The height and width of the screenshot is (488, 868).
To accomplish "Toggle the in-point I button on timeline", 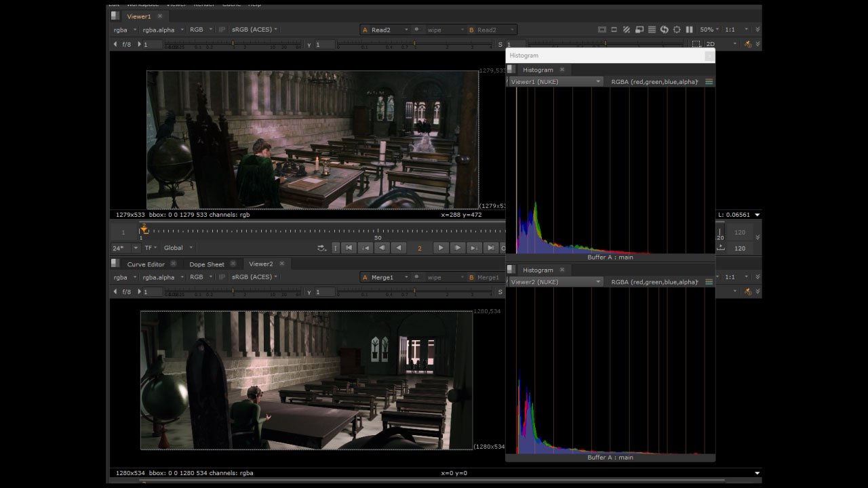I will (x=335, y=248).
